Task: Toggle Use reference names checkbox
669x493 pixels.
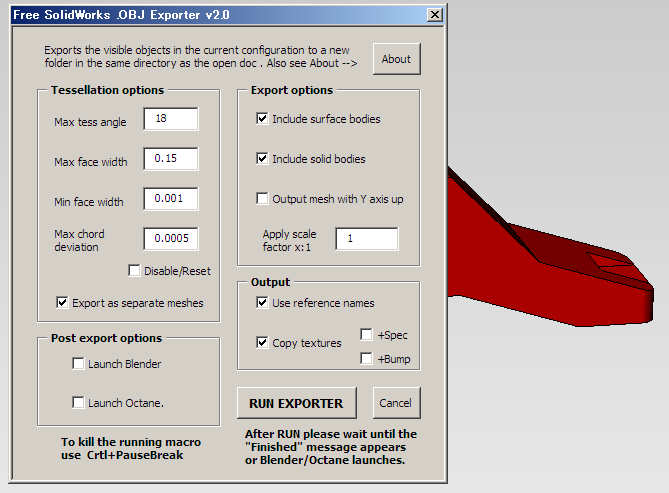Action: [x=263, y=303]
